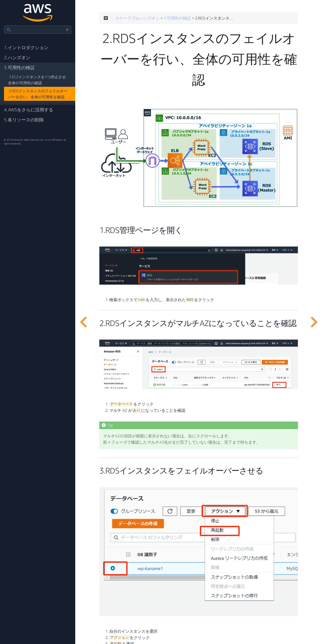322x644 pixels.
Task: Close the Amazon RDS panel with its x
Action: [x=138, y=351]
